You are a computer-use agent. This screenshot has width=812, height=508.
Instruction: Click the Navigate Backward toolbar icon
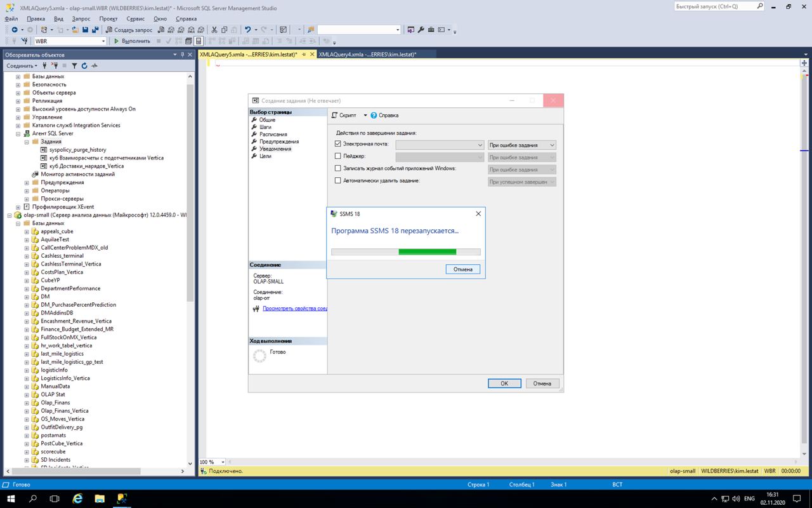[x=15, y=30]
